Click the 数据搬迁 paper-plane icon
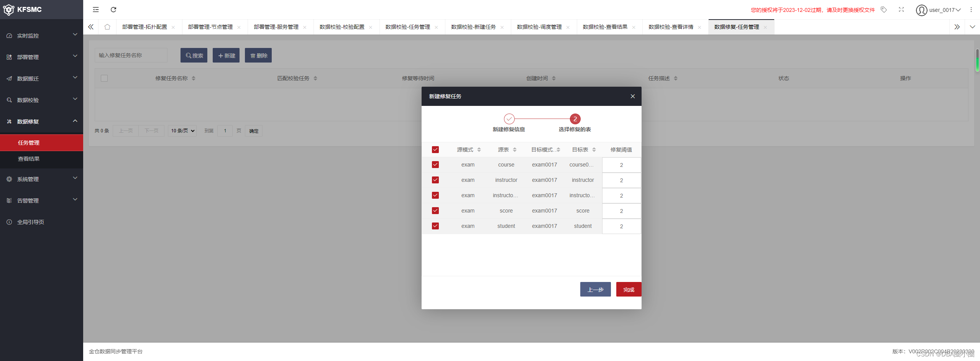Screen dimensions: 980x361 click(x=9, y=79)
